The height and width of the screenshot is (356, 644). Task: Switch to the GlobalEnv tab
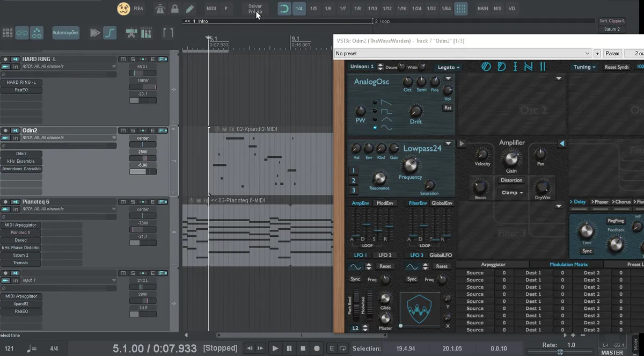click(441, 203)
